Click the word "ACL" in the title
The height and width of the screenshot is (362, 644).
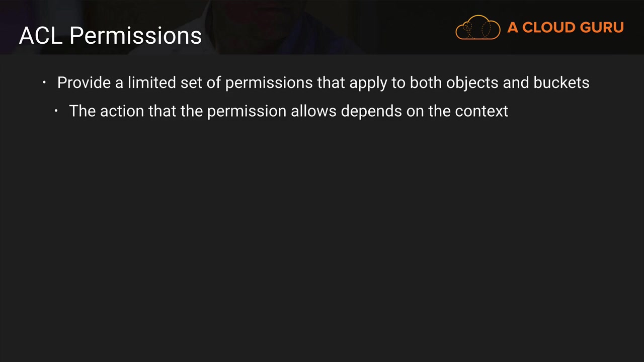41,36
